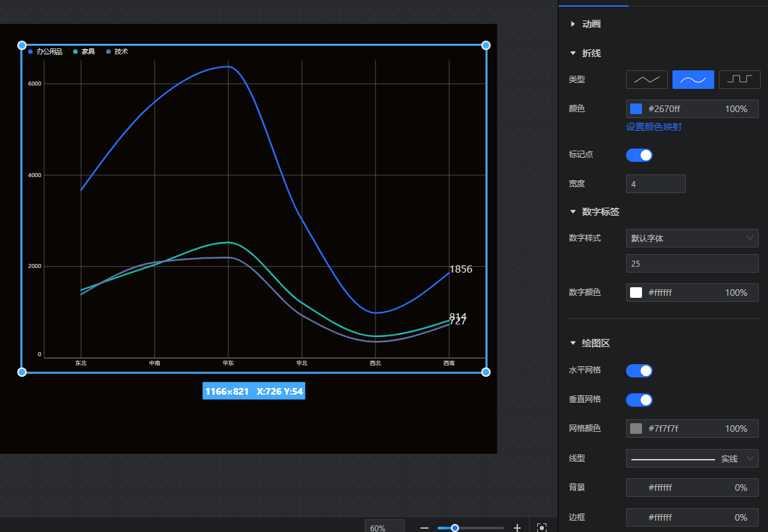The image size is (768, 532).
Task: Expand the 动画 section
Action: point(573,24)
